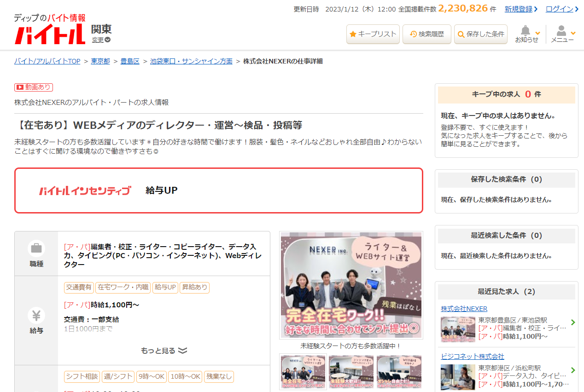584x392 pixels.
Task: Click arrow beside 株式会社NEXER recent job
Action: click(x=573, y=323)
